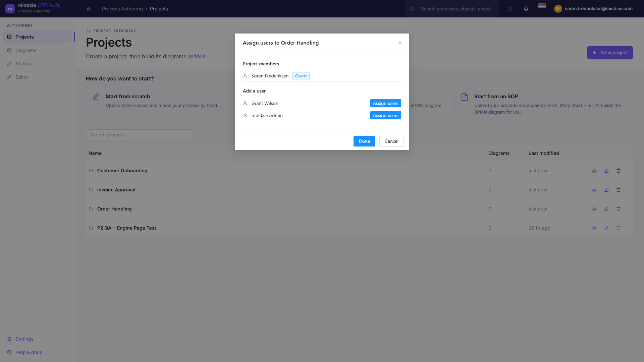644x362 pixels.
Task: Open the SF user avatar menu
Action: (x=558, y=9)
